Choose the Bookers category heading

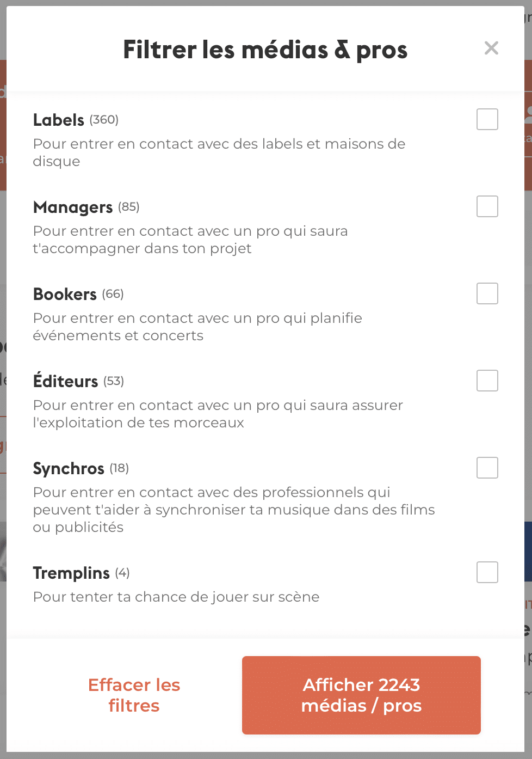(65, 294)
